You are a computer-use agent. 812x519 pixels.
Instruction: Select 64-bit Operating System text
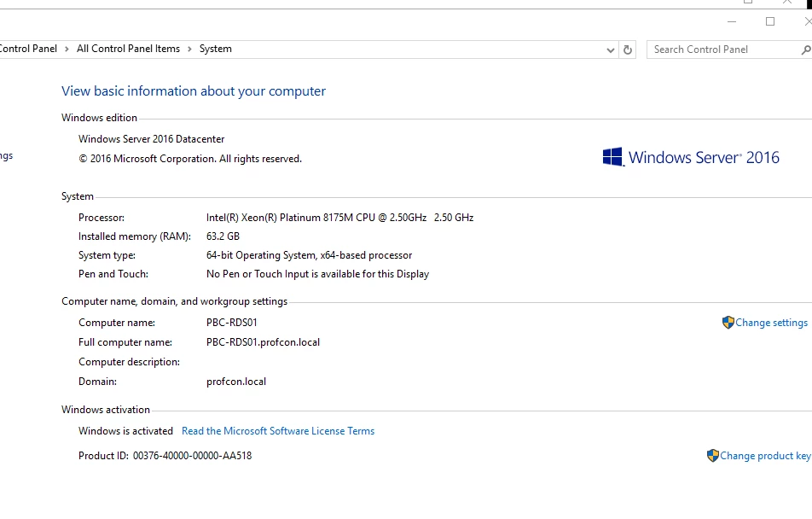point(309,255)
